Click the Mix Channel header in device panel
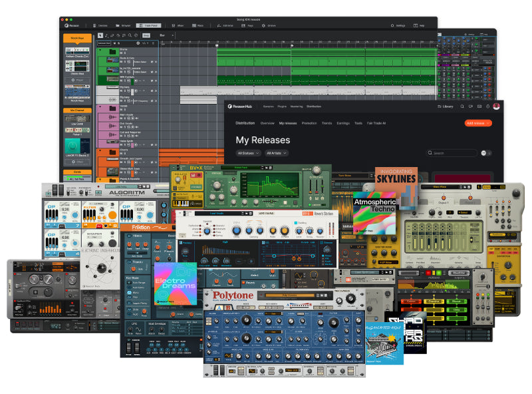 pyautogui.click(x=77, y=110)
